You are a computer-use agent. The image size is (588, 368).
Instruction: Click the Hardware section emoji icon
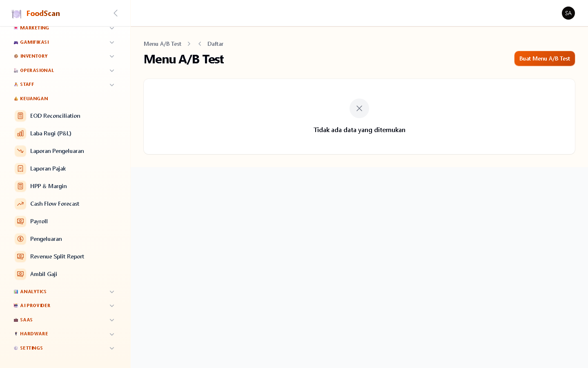coord(16,334)
